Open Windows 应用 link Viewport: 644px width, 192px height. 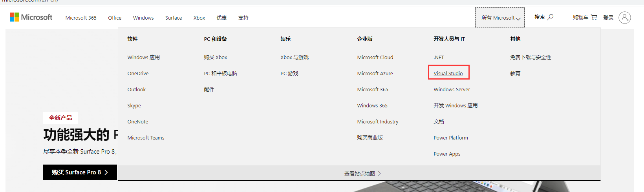[143, 57]
